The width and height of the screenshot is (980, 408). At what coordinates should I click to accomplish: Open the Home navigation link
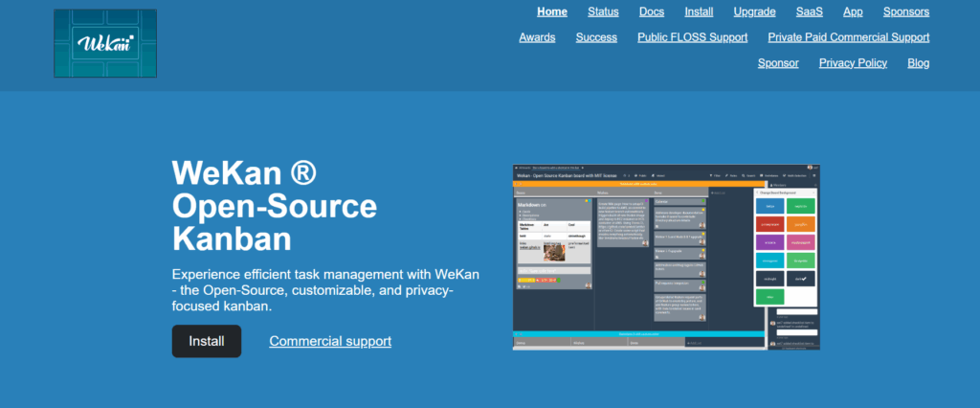point(552,12)
